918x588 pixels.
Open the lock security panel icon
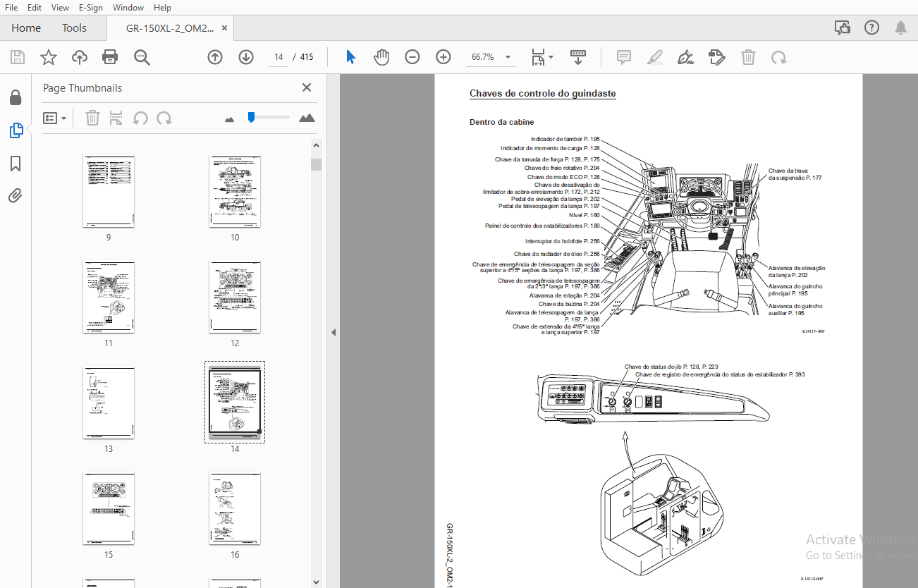click(16, 97)
